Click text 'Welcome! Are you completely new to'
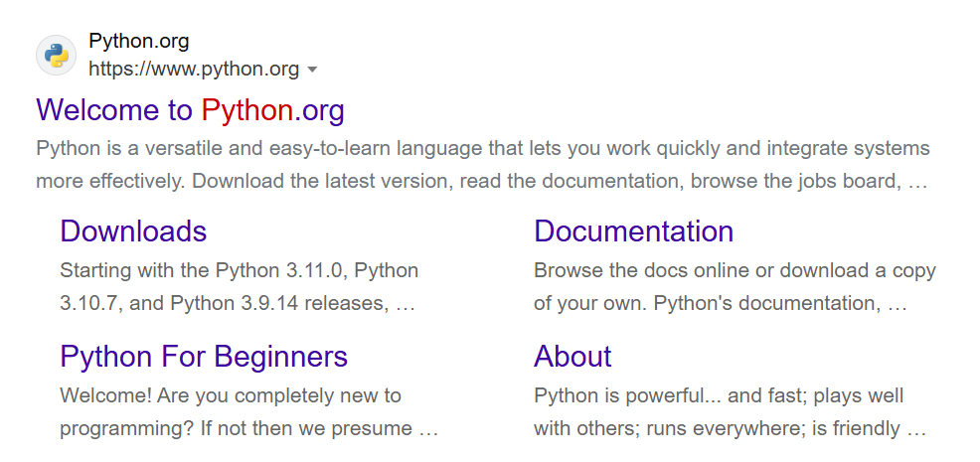The width and height of the screenshot is (980, 462). 231,395
